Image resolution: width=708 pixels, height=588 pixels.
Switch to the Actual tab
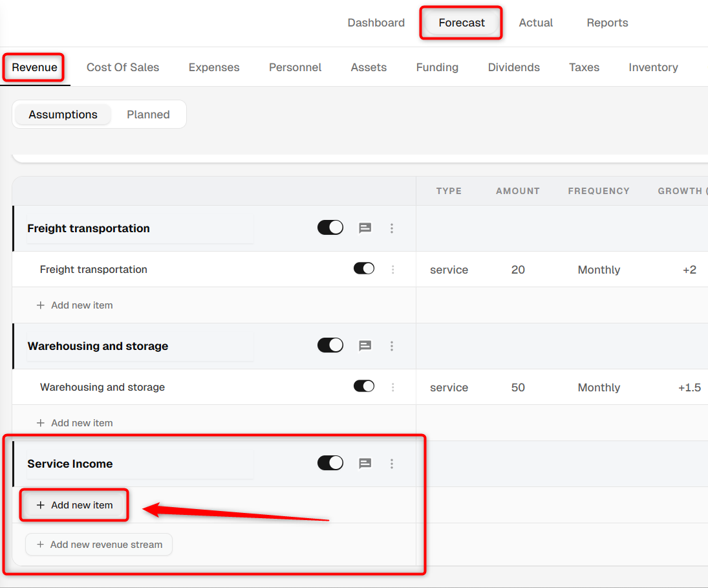coord(535,23)
